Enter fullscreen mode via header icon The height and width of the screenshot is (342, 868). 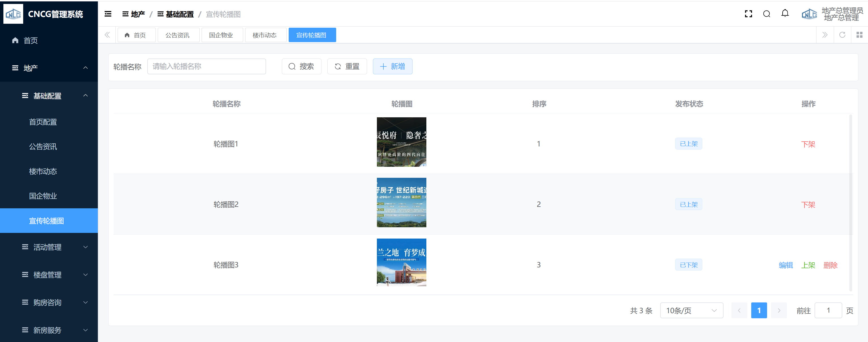(748, 14)
